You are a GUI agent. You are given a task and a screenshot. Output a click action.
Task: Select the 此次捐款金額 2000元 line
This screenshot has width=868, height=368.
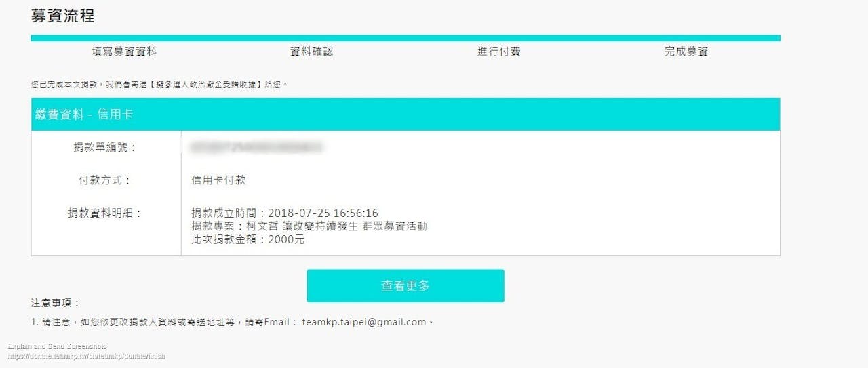click(248, 239)
